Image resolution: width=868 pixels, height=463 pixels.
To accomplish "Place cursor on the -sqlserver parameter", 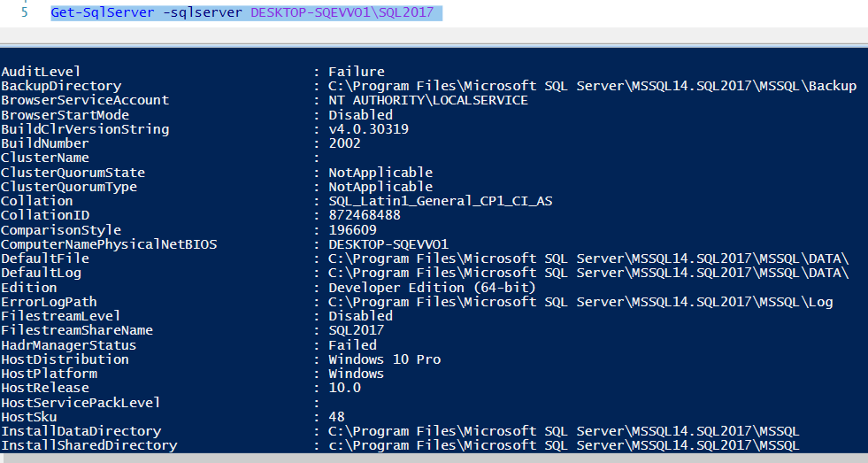I will pos(202,12).
